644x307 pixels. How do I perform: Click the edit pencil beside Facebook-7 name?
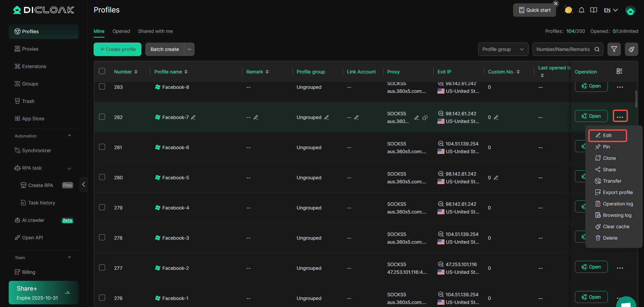click(194, 117)
